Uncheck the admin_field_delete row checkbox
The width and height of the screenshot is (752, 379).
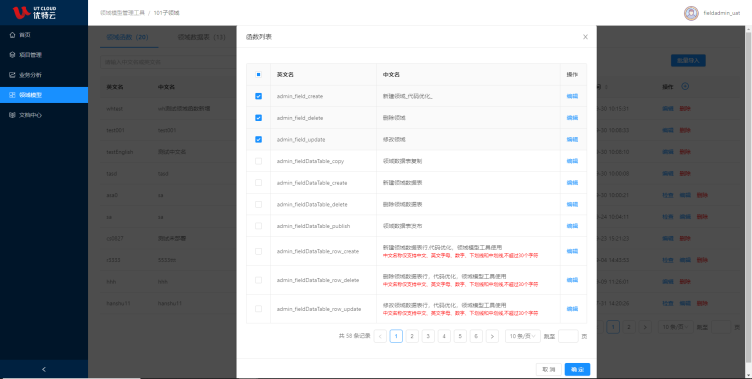pos(258,118)
